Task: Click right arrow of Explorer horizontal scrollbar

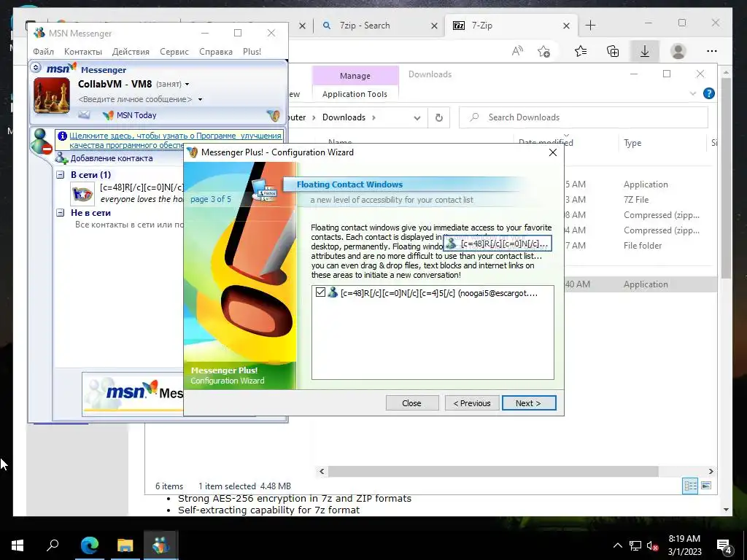Action: [x=711, y=472]
